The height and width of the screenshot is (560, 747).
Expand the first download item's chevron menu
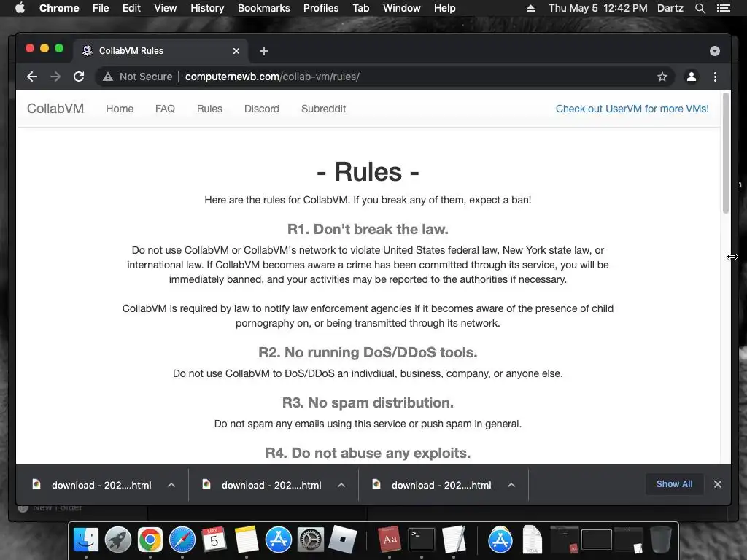[x=171, y=485]
